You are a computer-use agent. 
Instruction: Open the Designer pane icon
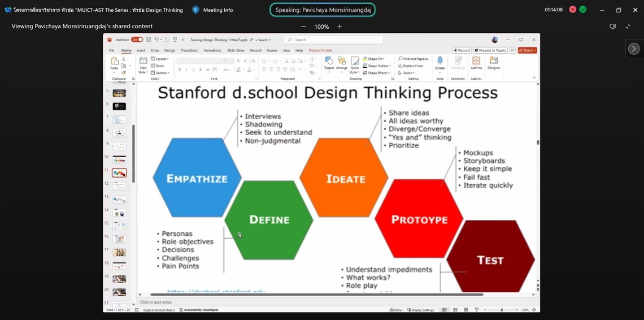pos(494,61)
